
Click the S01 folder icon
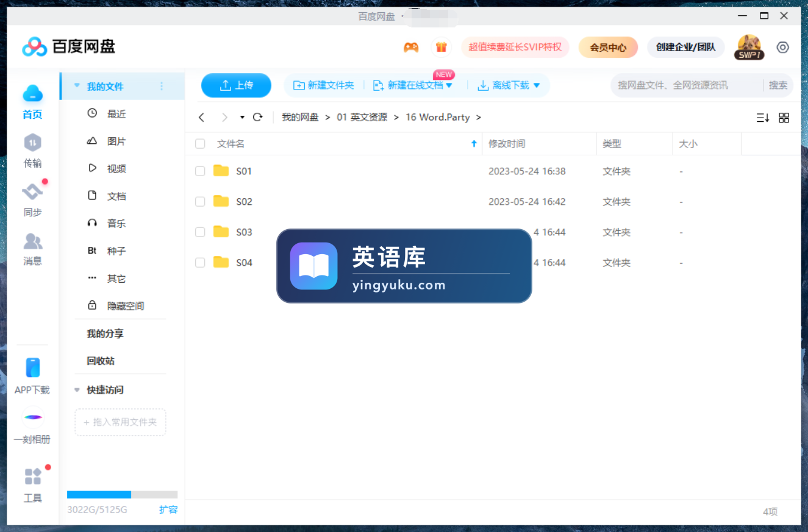pos(221,171)
